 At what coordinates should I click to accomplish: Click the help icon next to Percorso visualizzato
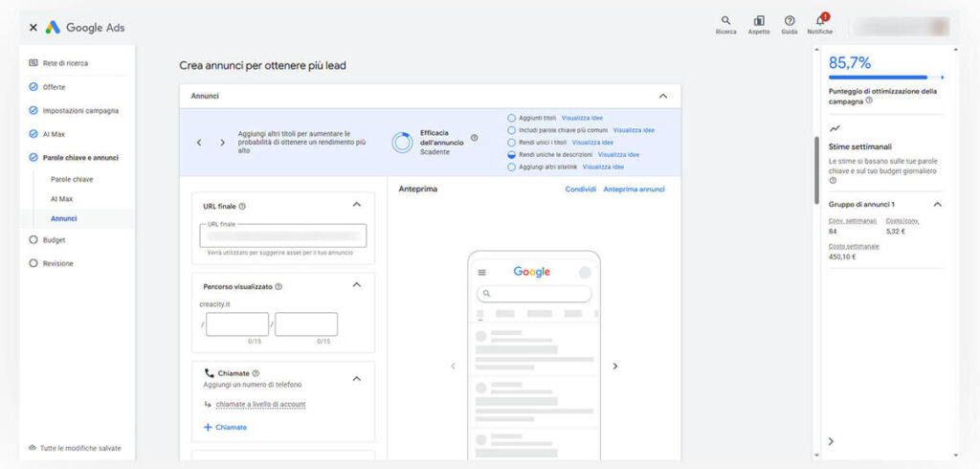(278, 286)
